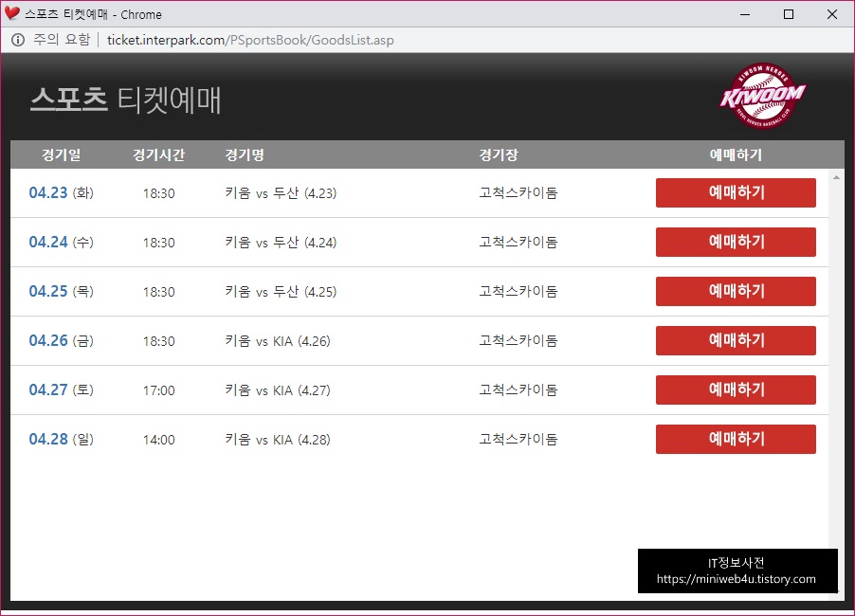
Task: Click the 예매하기 column header
Action: [x=736, y=154]
